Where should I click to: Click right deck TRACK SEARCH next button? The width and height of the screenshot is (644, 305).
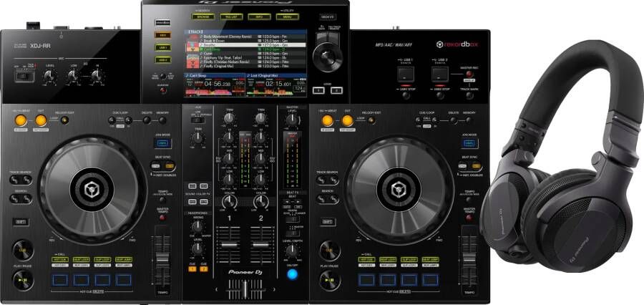pos(333,180)
